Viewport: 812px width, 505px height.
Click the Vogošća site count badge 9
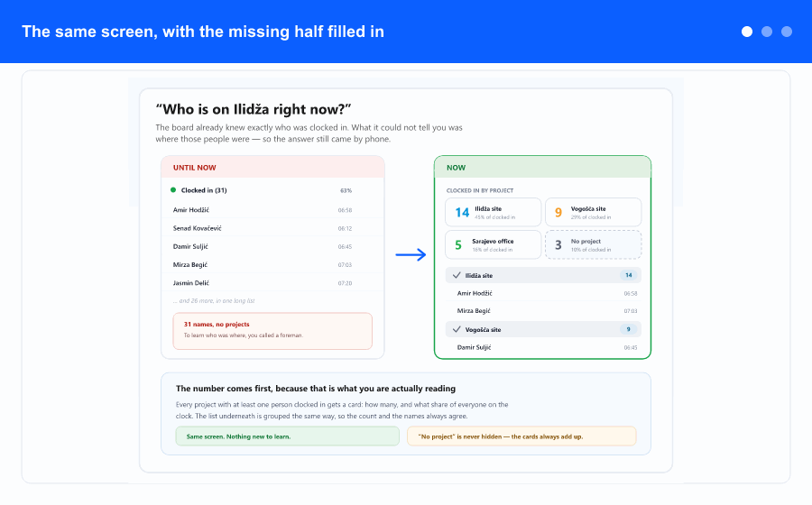(628, 329)
